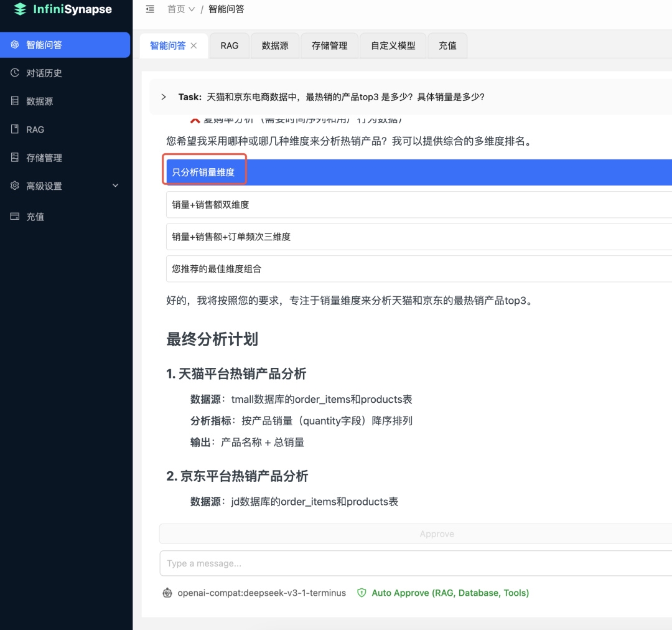Image resolution: width=672 pixels, height=630 pixels.
Task: Click the Task question text
Action: pyautogui.click(x=345, y=97)
